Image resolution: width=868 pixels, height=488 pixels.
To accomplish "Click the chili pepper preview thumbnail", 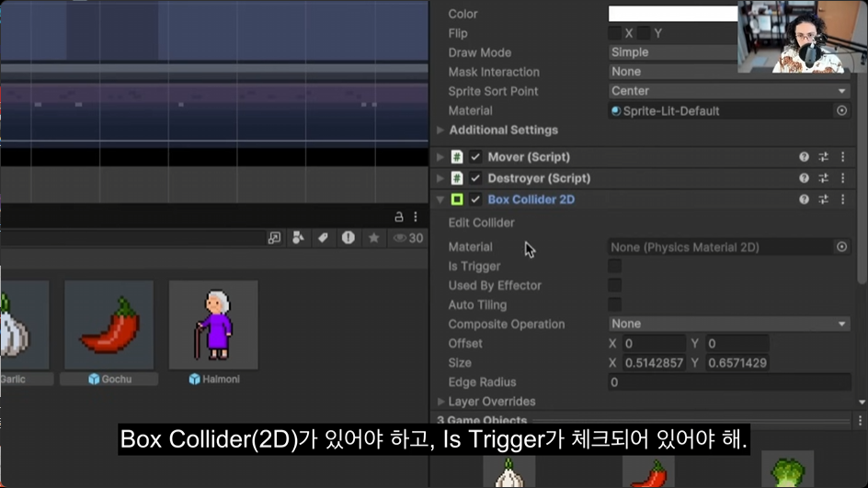I will (648, 470).
